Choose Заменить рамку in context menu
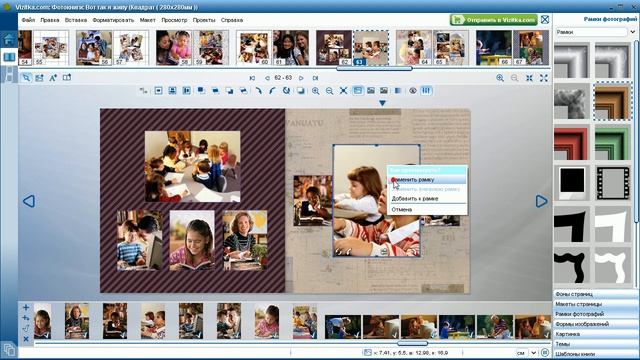Screen dimensions: 640x360 (x=427, y=180)
